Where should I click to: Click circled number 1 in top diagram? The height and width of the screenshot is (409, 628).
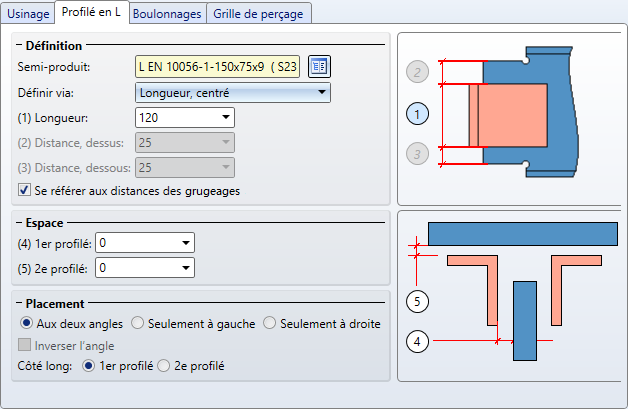coord(418,113)
